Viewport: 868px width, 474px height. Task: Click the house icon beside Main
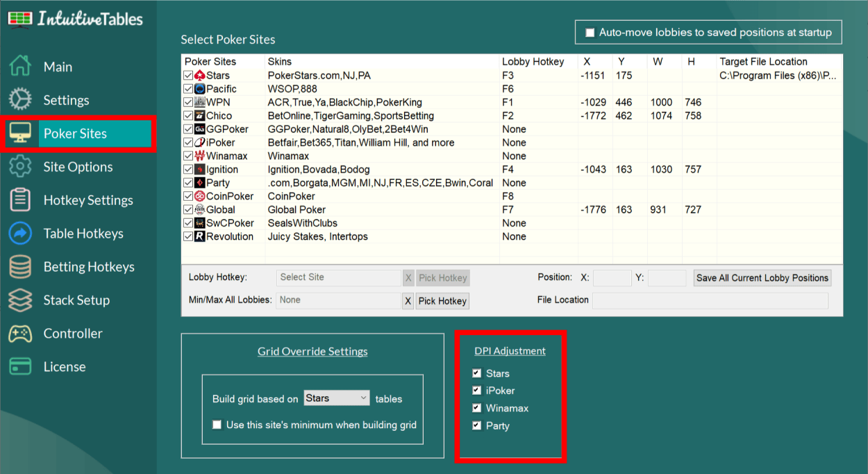pos(20,67)
